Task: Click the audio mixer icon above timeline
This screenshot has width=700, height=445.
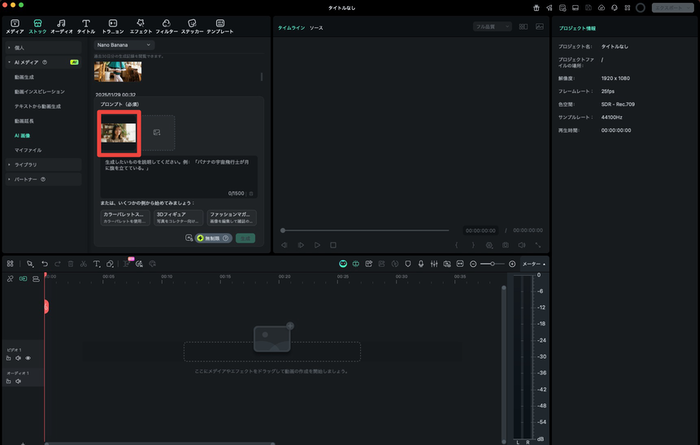Action: click(x=433, y=263)
